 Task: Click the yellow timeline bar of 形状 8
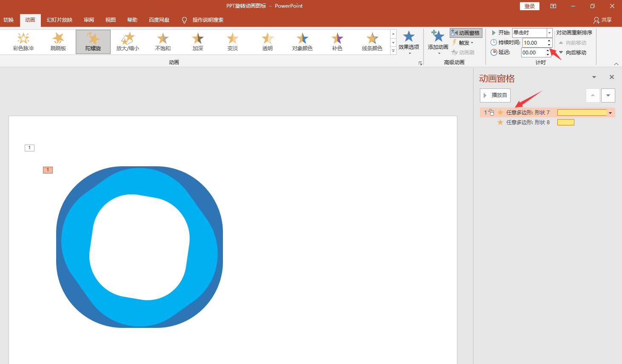pyautogui.click(x=566, y=122)
